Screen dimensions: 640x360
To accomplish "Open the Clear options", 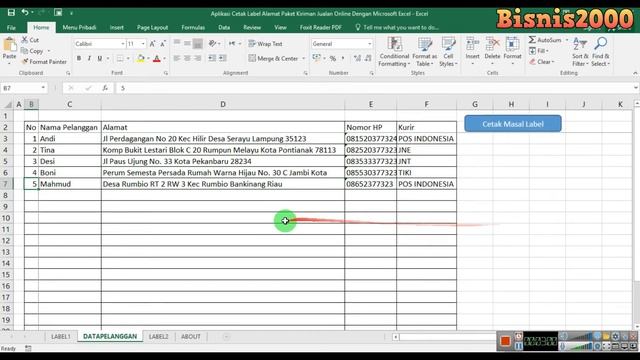I will coord(542,62).
